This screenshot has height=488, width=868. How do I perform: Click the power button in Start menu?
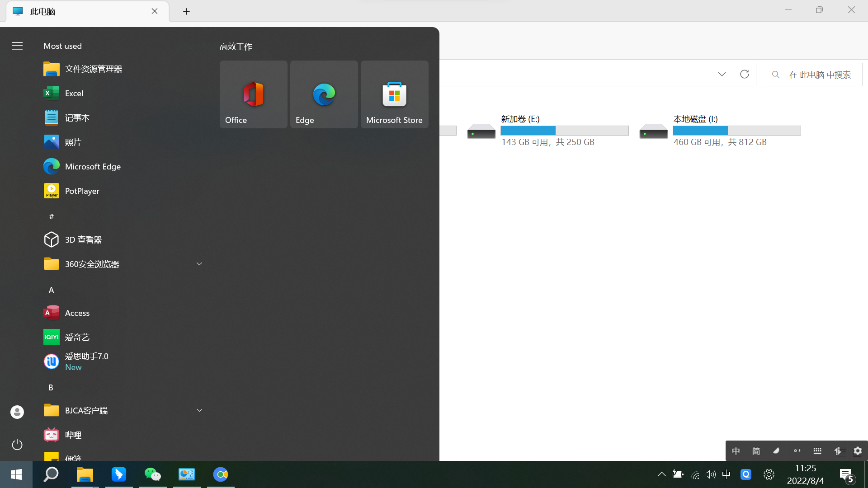pyautogui.click(x=17, y=445)
